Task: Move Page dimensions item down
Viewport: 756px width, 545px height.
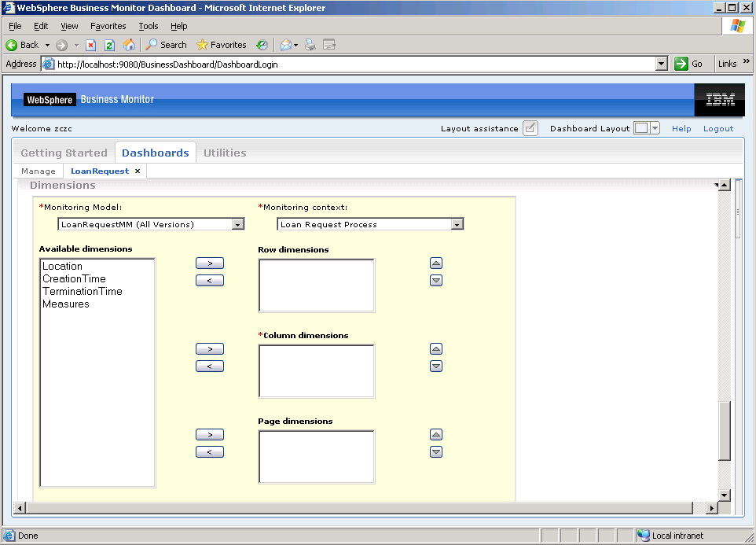Action: click(436, 452)
